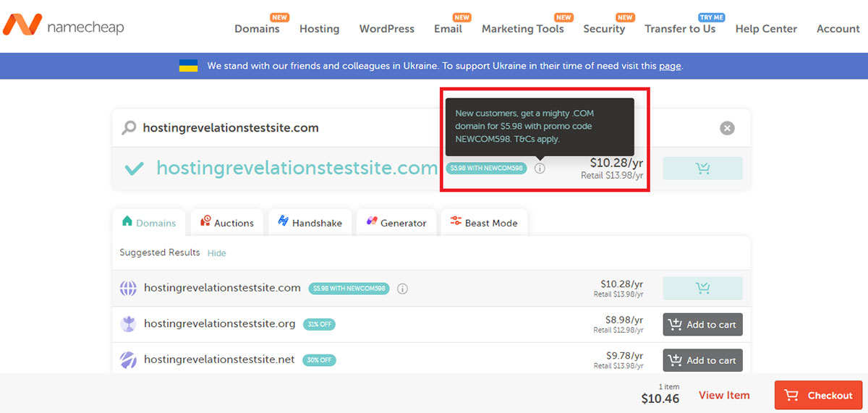Click the 30% OFF badge
Viewport: 868px width, 413px height.
pyautogui.click(x=319, y=360)
